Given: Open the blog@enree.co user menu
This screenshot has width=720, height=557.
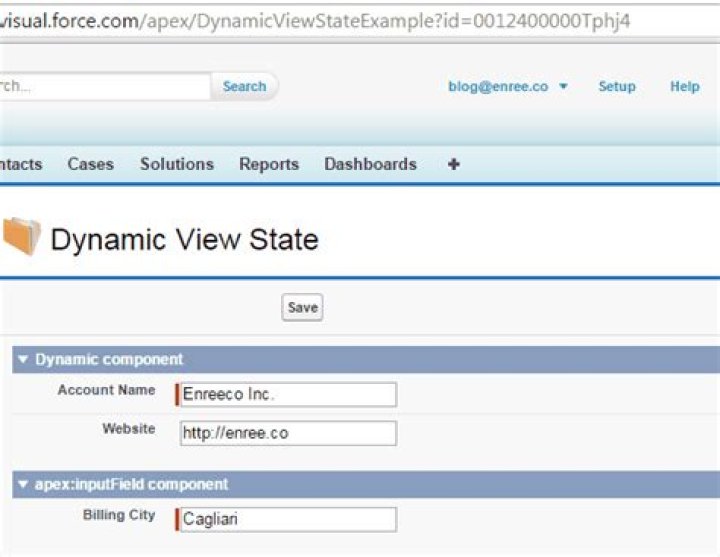Looking at the screenshot, I should (x=508, y=87).
